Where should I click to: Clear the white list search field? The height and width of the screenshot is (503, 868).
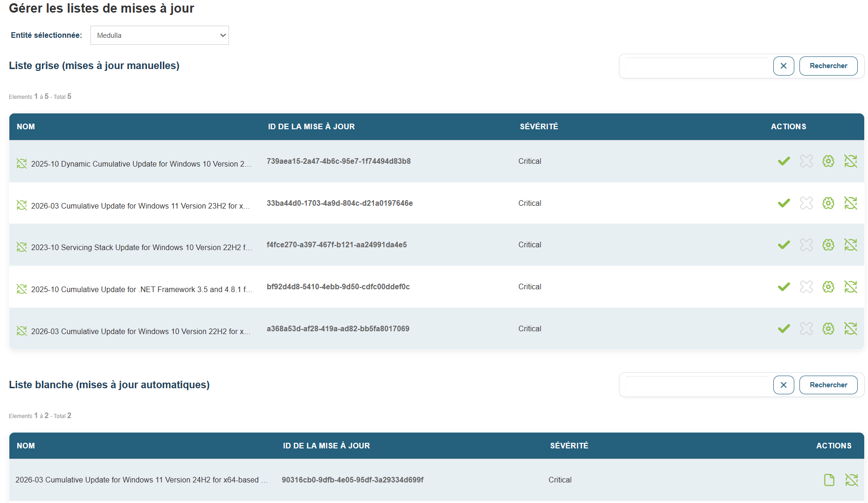tap(783, 385)
